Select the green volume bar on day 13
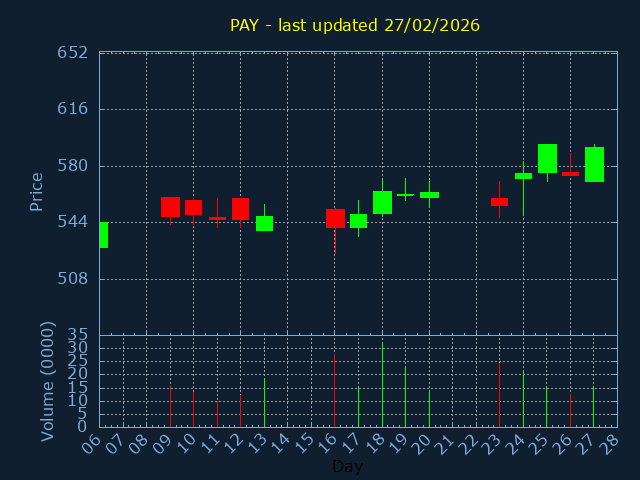The width and height of the screenshot is (640, 480). (x=264, y=402)
